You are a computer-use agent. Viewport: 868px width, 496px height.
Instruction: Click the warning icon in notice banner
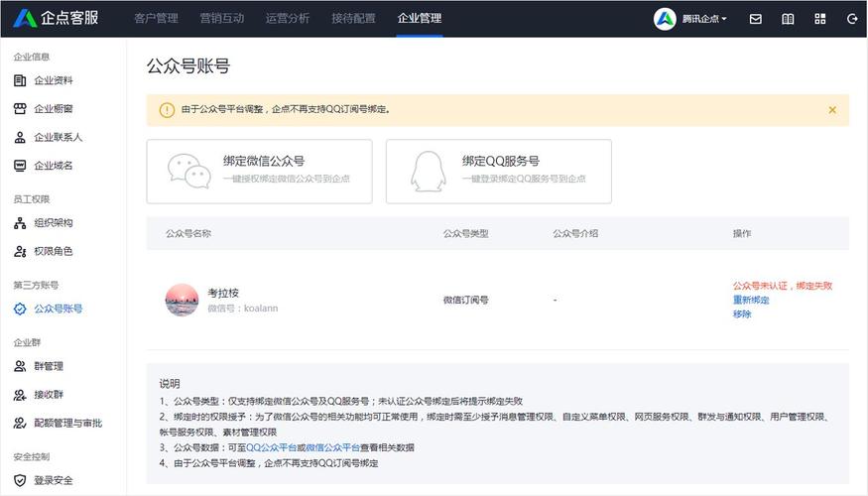[167, 110]
